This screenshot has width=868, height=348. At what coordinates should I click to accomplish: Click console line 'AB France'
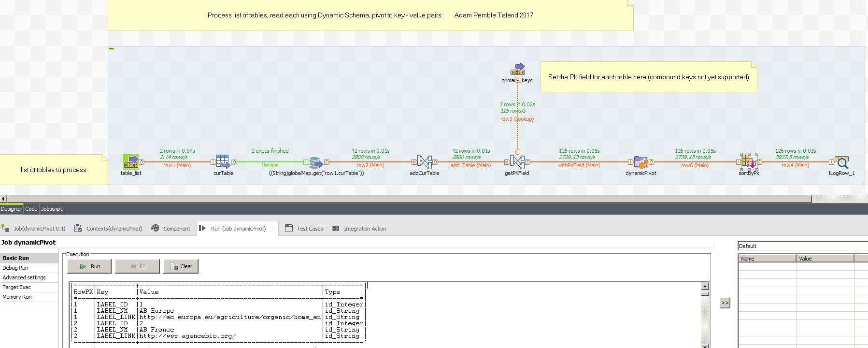(157, 330)
